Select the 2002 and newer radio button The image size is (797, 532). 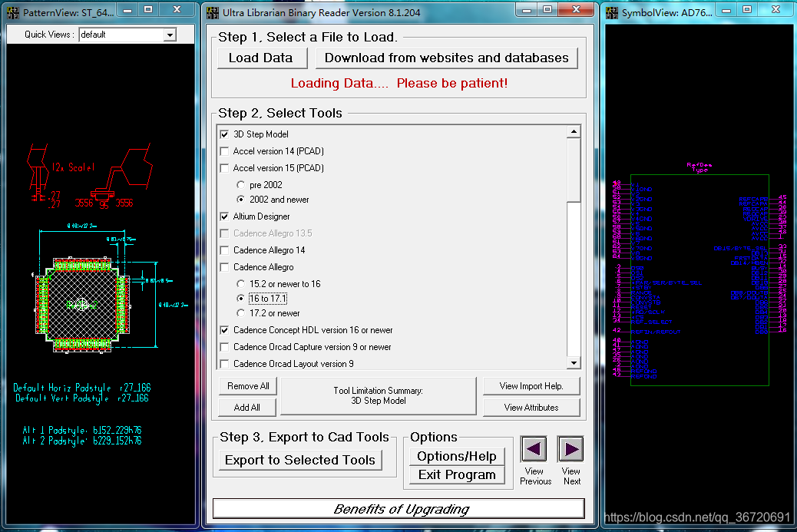coord(241,200)
